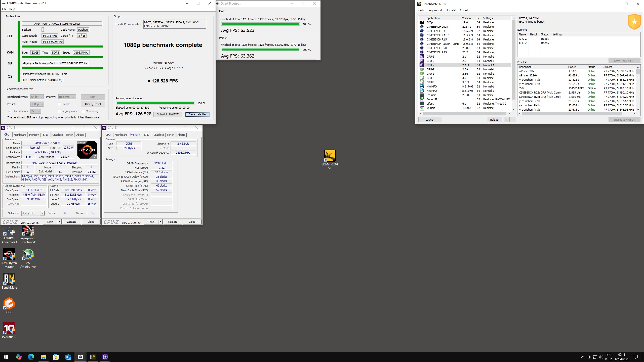Click the 7-Zip row icon in BenchMate
Screen dimensions: 644x362
(x=422, y=22)
